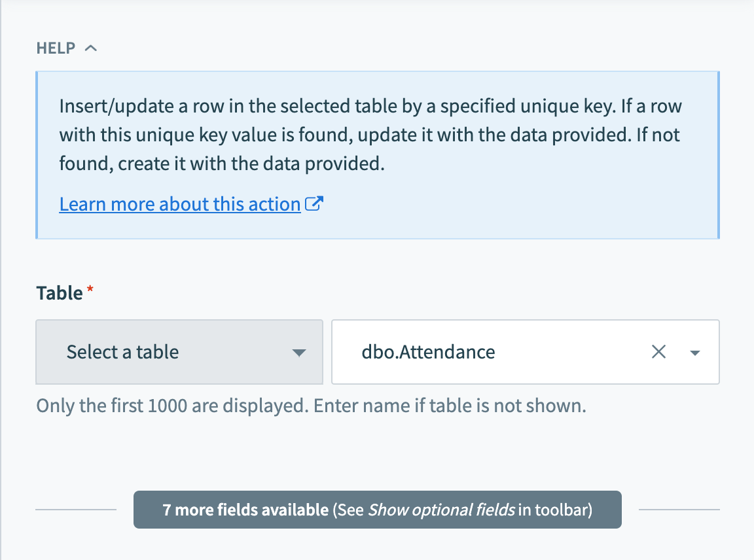The width and height of the screenshot is (754, 560).
Task: Click the caret icon on Select a table
Action: pyautogui.click(x=299, y=352)
